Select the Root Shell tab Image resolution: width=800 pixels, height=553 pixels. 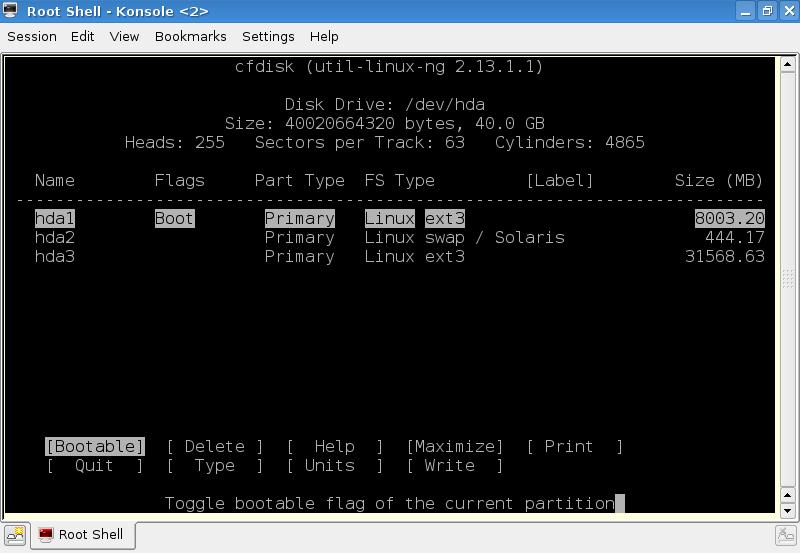coord(85,535)
